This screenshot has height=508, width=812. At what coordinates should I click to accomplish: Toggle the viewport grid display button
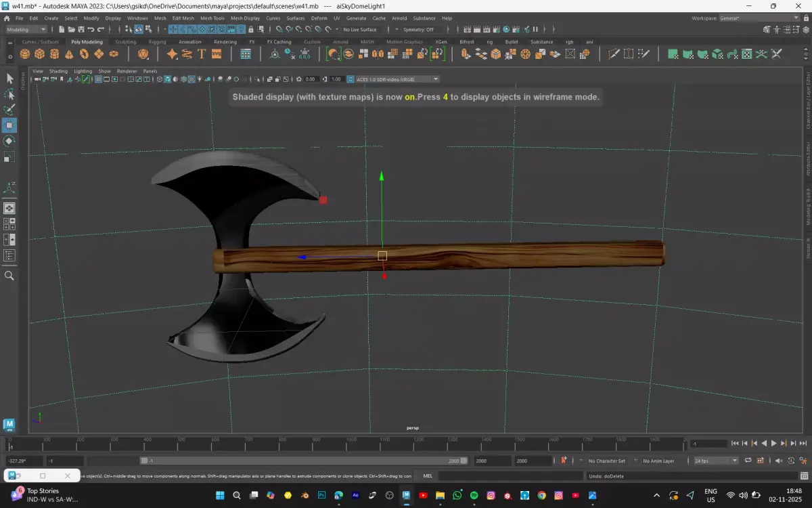pos(99,79)
